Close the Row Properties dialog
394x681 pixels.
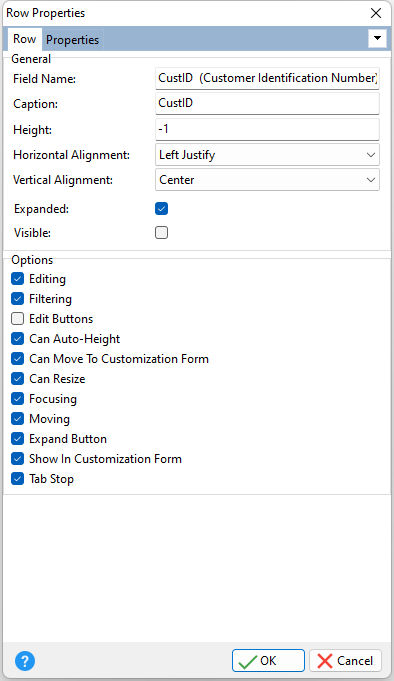[x=376, y=13]
